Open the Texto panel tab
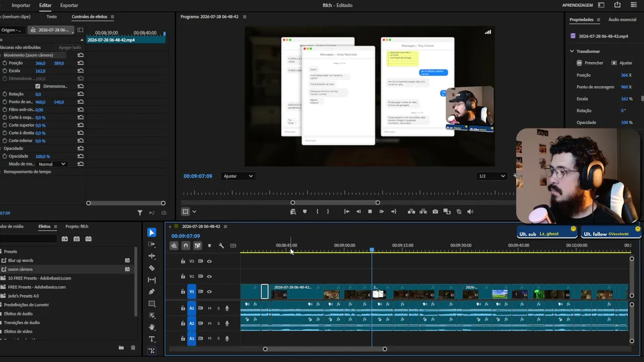Viewport: 644px width, 362px height. 51,17
